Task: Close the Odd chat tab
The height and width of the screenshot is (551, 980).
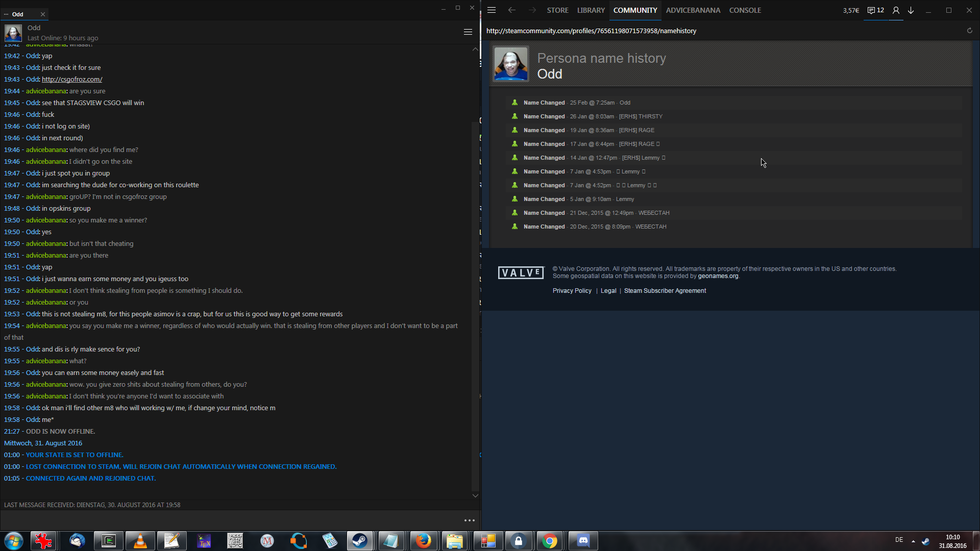Action: click(43, 14)
